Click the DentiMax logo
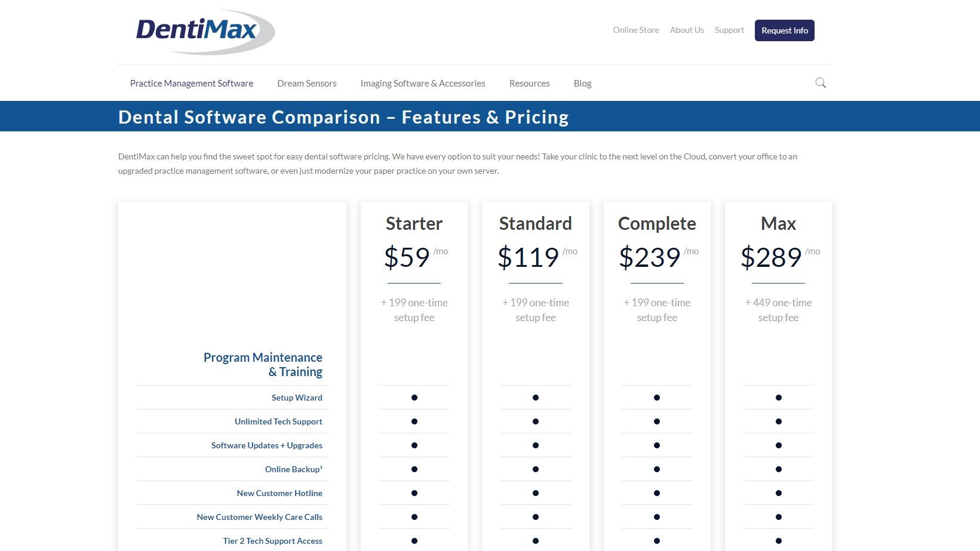 205,31
